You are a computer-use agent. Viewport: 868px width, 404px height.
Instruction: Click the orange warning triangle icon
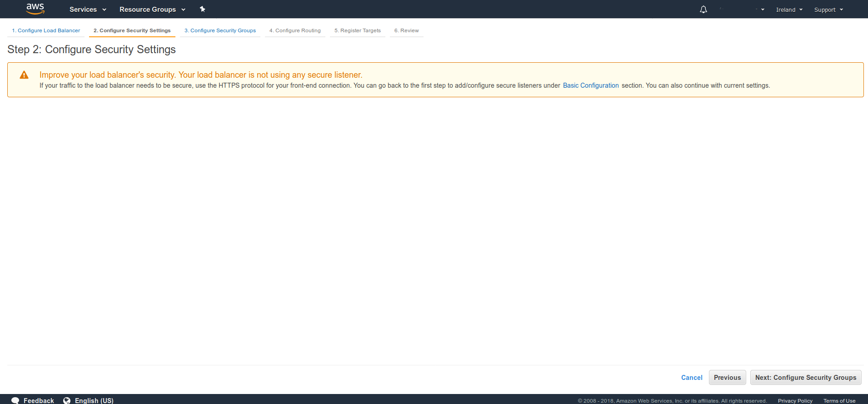pyautogui.click(x=24, y=75)
